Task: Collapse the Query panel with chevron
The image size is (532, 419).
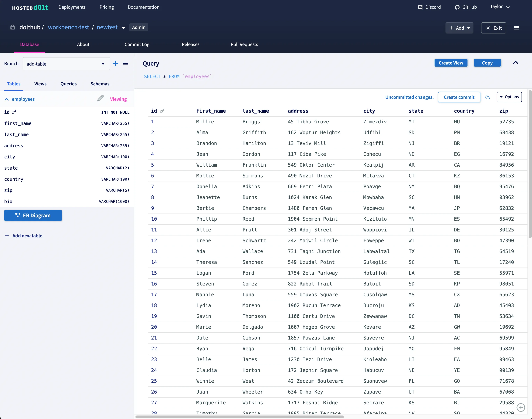Action: (x=515, y=63)
